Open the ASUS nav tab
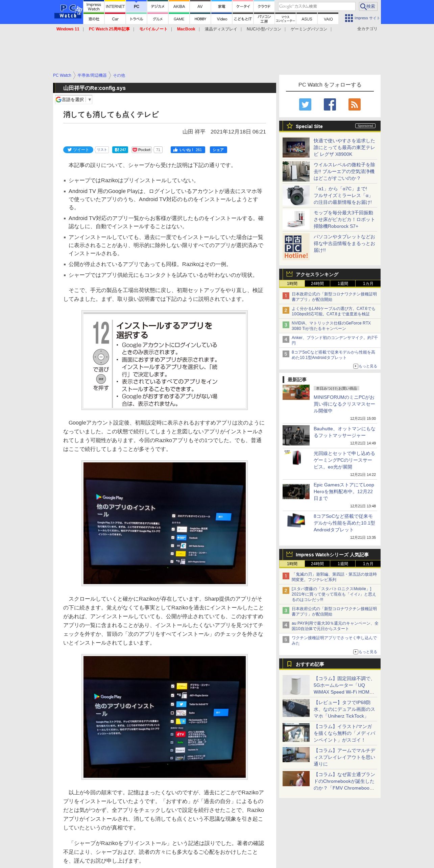 pos(307,19)
